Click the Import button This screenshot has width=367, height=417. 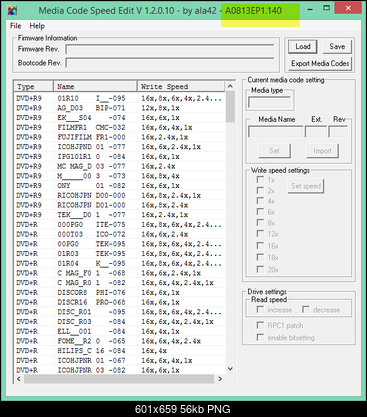pyautogui.click(x=322, y=151)
